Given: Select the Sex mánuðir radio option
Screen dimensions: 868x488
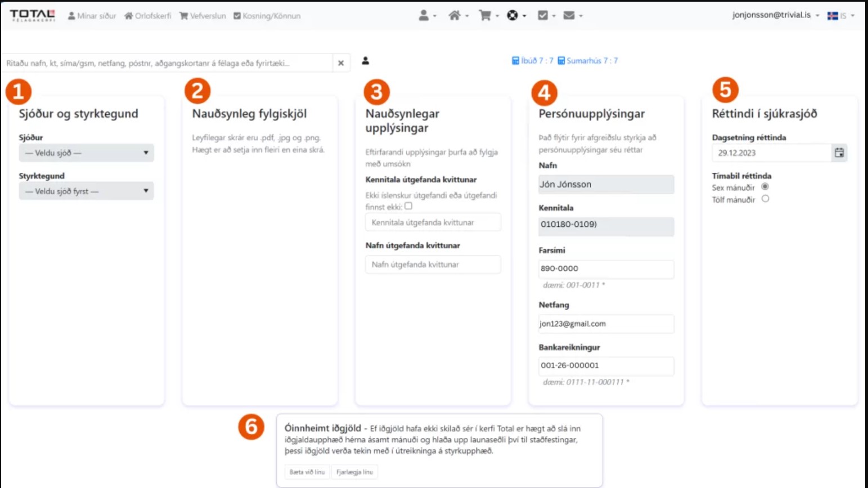Looking at the screenshot, I should click(765, 187).
